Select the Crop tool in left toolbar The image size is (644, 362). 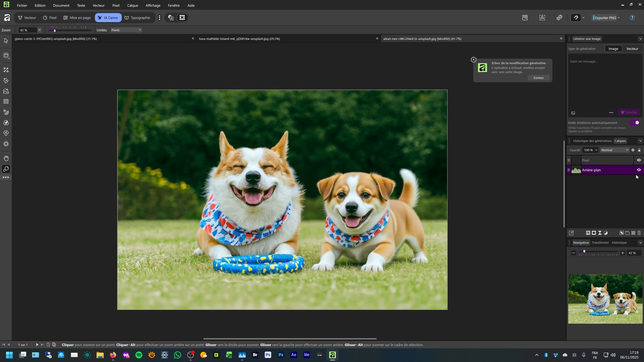tap(6, 70)
